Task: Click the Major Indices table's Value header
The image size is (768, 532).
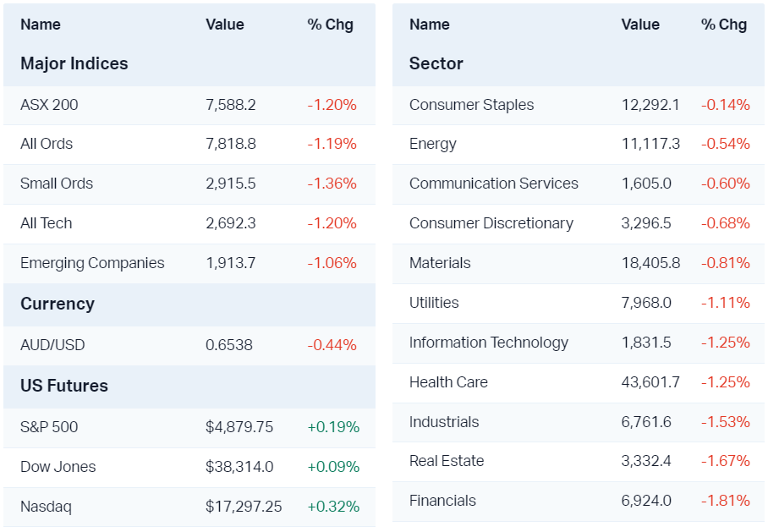Action: 225,25
